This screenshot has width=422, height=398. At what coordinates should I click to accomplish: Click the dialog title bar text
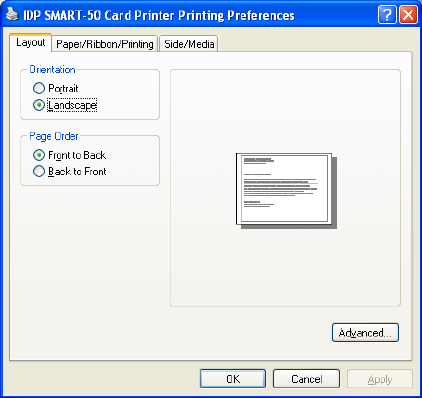159,16
